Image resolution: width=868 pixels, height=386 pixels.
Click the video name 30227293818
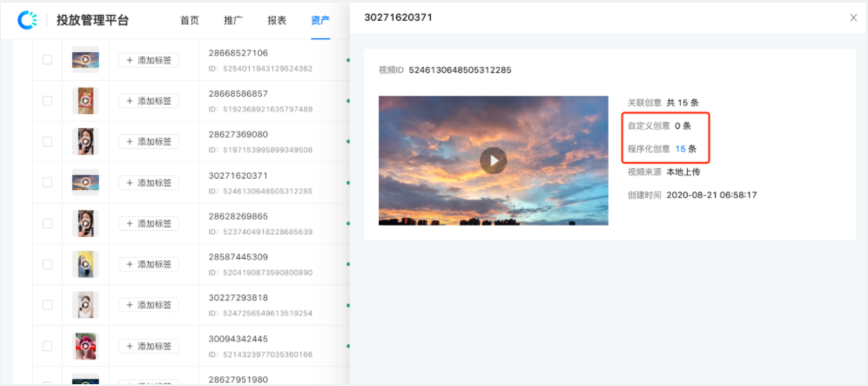point(238,297)
